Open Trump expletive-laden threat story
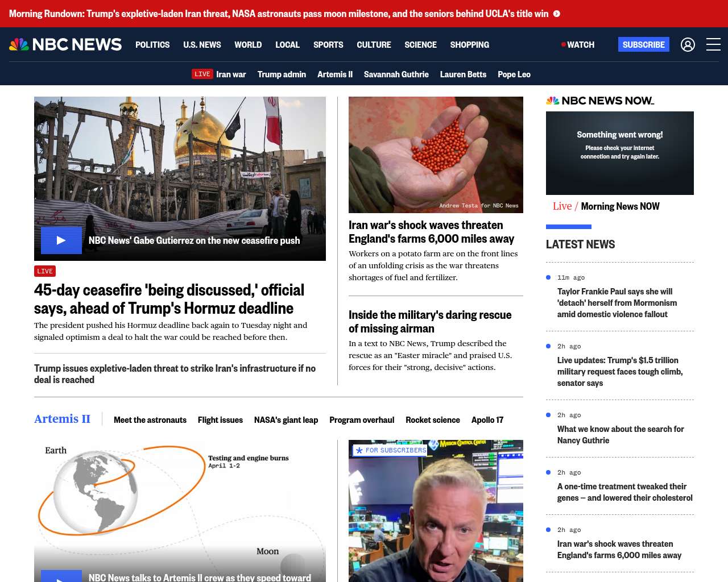This screenshot has width=728, height=582. pos(175,374)
